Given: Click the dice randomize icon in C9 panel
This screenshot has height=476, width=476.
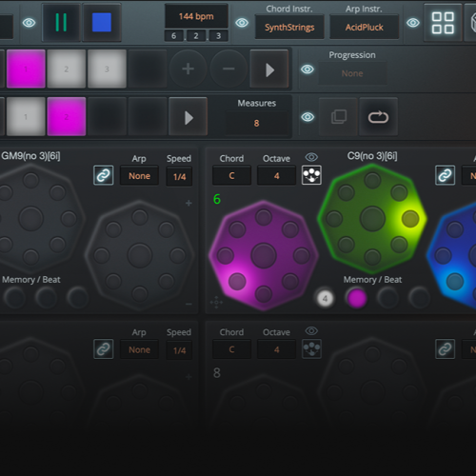Looking at the screenshot, I should tap(311, 175).
